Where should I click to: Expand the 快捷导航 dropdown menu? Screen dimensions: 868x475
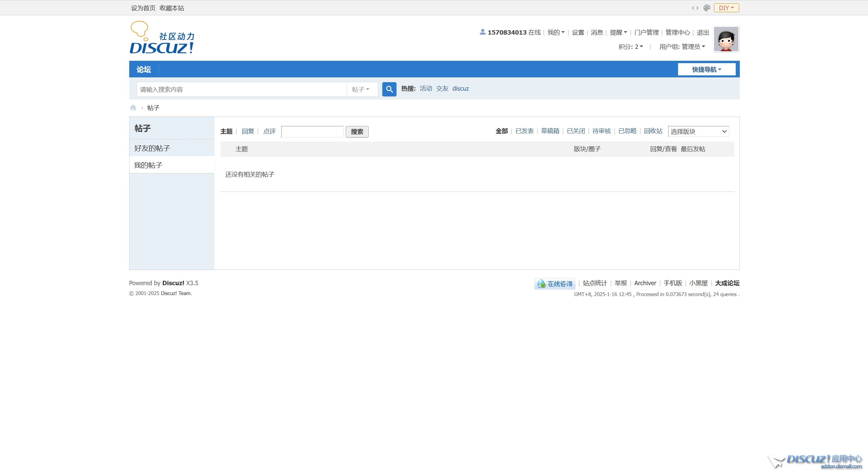(706, 70)
